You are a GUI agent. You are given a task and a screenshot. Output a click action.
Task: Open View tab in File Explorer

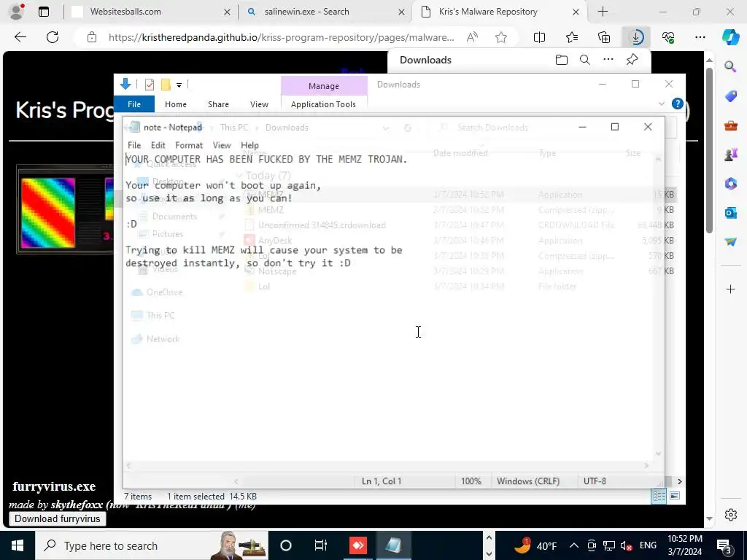pyautogui.click(x=259, y=104)
